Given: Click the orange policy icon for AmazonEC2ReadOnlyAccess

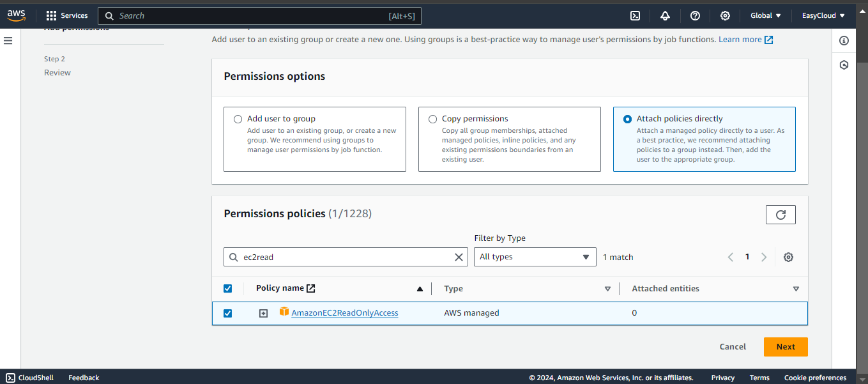Looking at the screenshot, I should [x=284, y=312].
